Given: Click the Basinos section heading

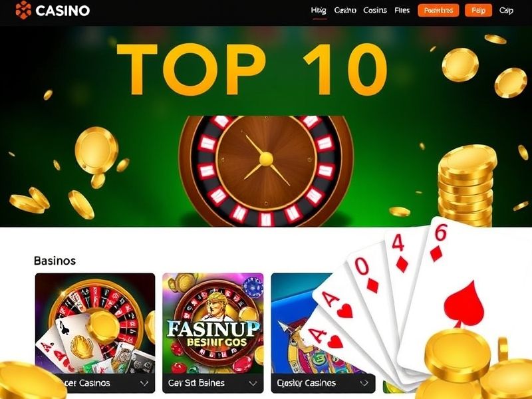Looking at the screenshot, I should pyautogui.click(x=55, y=261).
